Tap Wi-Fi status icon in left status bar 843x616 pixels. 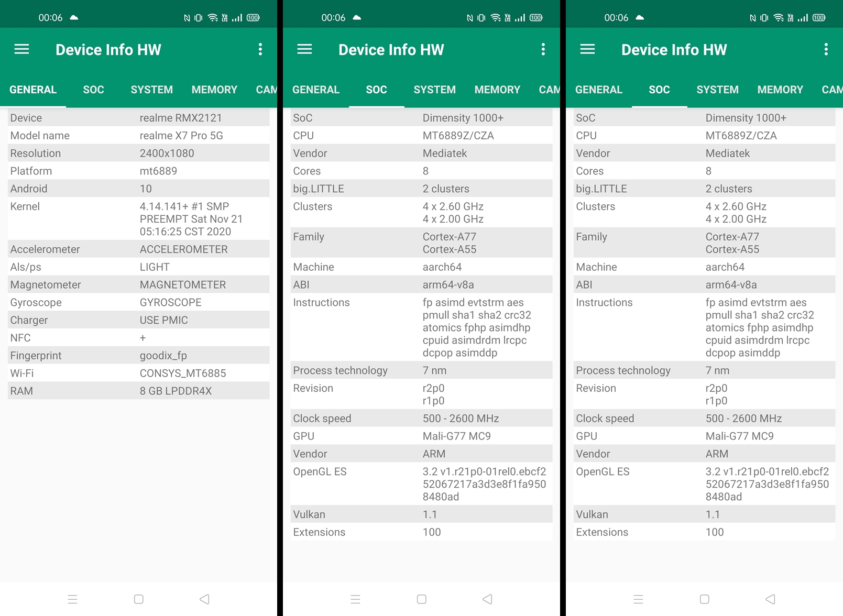pyautogui.click(x=213, y=18)
